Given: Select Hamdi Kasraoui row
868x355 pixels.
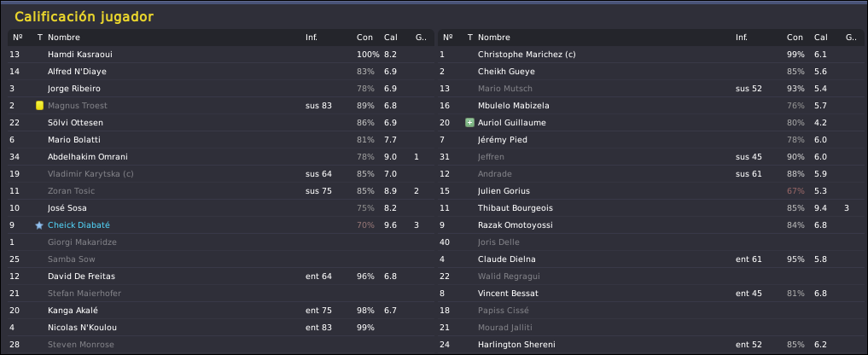Looking at the screenshot, I should tap(221, 55).
